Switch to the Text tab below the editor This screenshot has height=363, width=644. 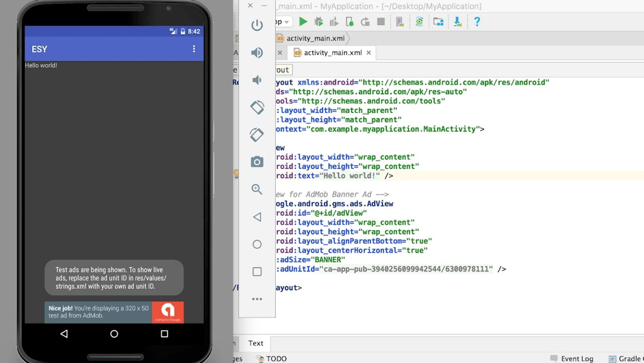[256, 343]
